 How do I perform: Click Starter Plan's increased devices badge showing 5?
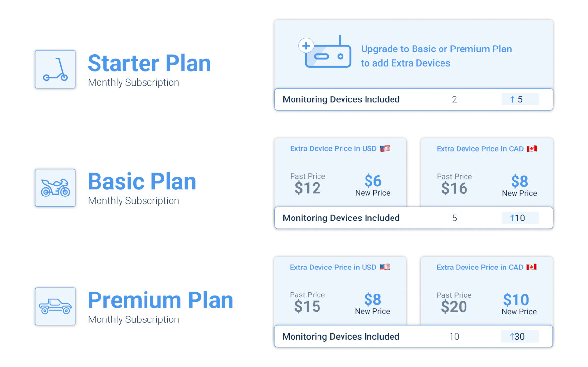519,99
